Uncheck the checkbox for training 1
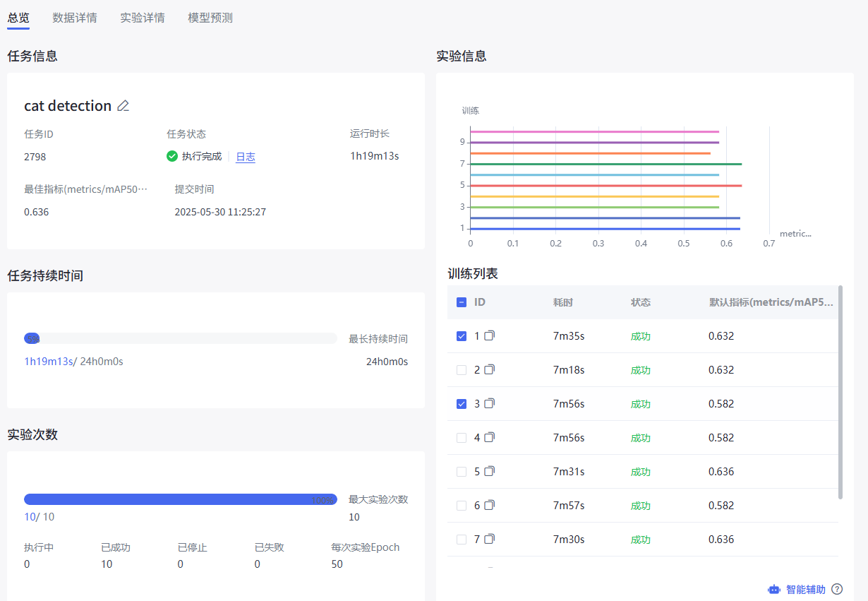The height and width of the screenshot is (601, 868). pyautogui.click(x=462, y=336)
